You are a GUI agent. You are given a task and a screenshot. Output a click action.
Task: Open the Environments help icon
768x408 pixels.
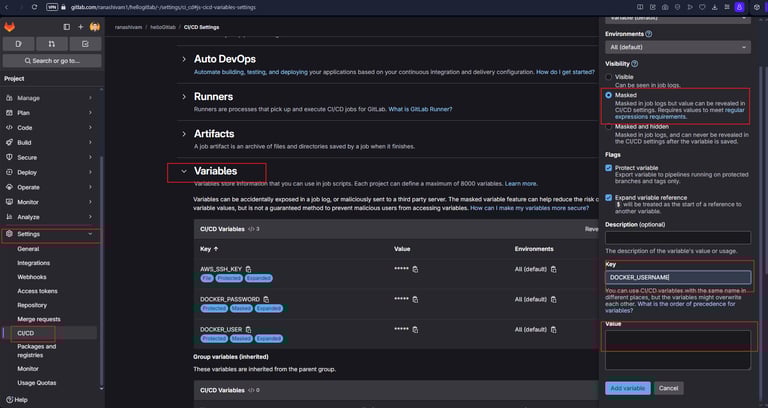[x=649, y=34]
